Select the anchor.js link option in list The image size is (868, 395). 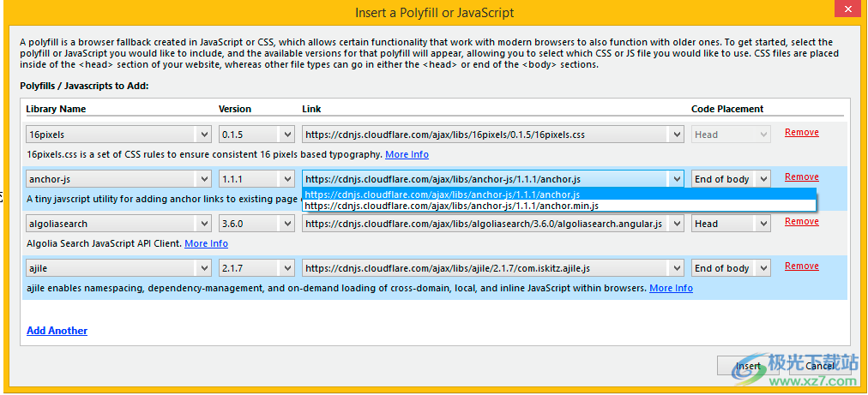559,195
